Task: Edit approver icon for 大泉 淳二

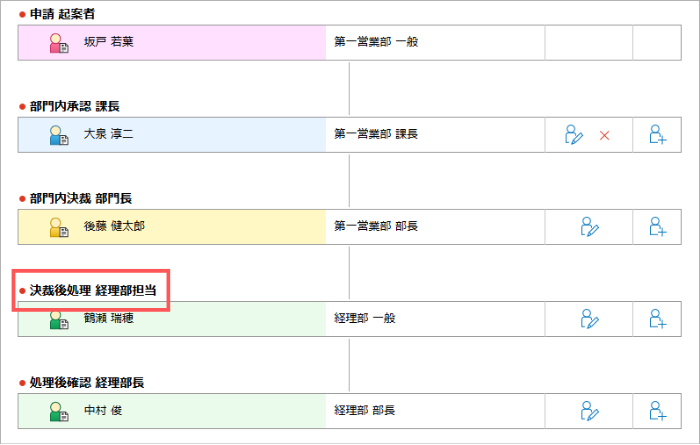Action: 574,134
